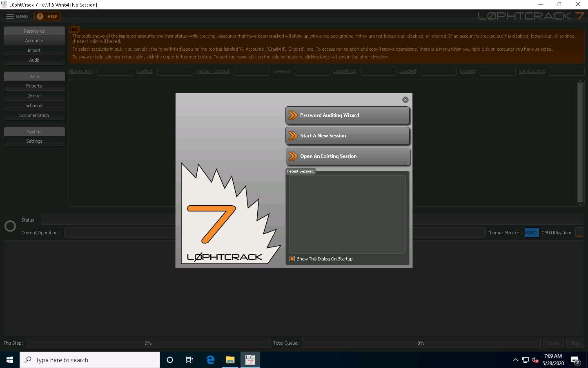This screenshot has width=588, height=368.
Task: Click the Stop button
Action: click(575, 343)
